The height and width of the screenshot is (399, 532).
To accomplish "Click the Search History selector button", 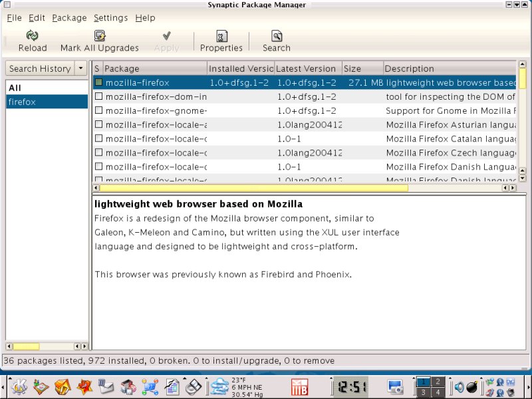I will (x=40, y=68).
